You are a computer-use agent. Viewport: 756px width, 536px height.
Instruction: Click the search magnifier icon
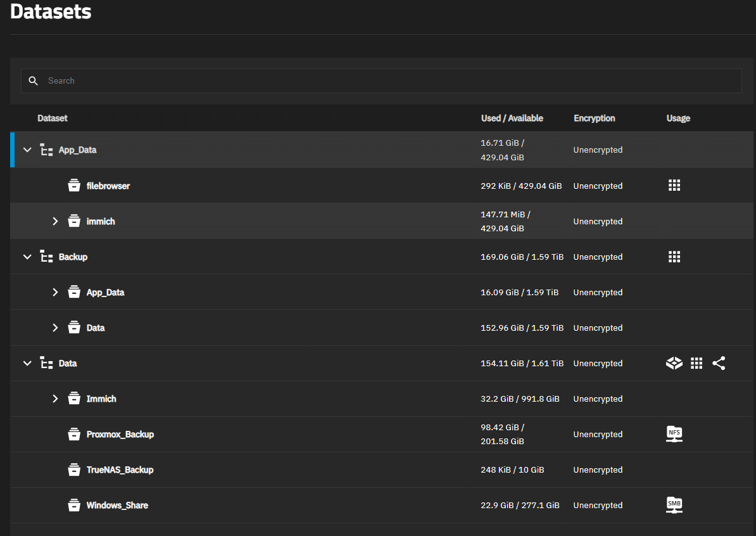click(x=34, y=80)
